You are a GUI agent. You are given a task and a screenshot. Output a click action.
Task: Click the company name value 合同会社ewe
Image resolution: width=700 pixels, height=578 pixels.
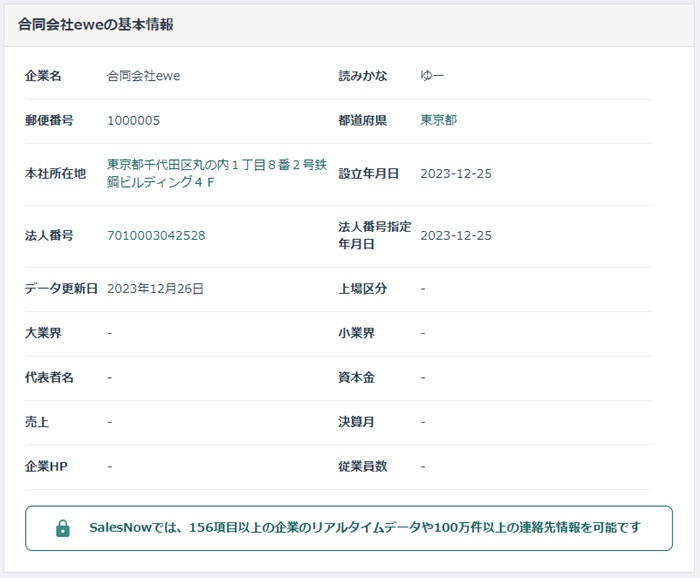coord(143,76)
